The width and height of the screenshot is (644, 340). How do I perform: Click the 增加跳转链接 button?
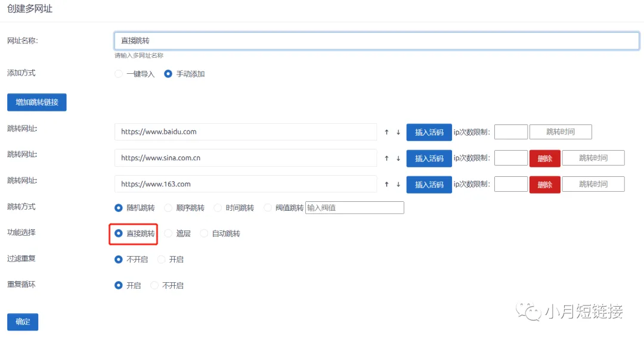click(x=37, y=102)
